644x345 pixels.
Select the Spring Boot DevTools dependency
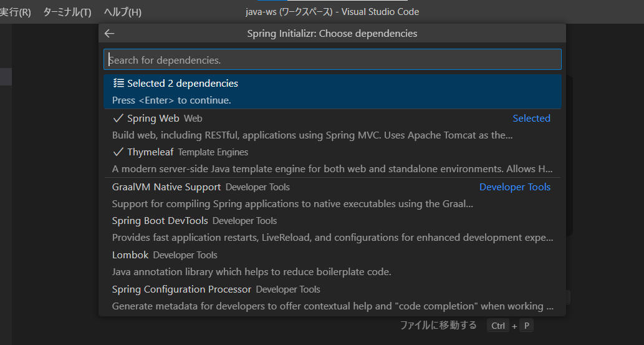(160, 221)
